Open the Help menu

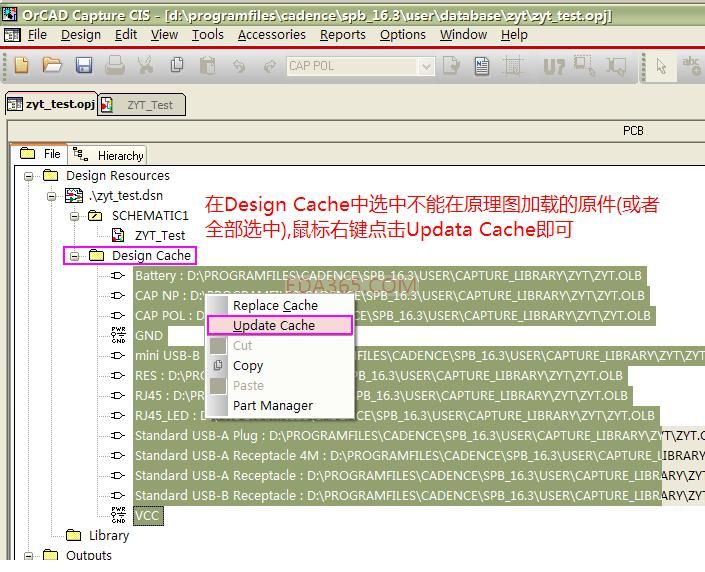[x=514, y=35]
